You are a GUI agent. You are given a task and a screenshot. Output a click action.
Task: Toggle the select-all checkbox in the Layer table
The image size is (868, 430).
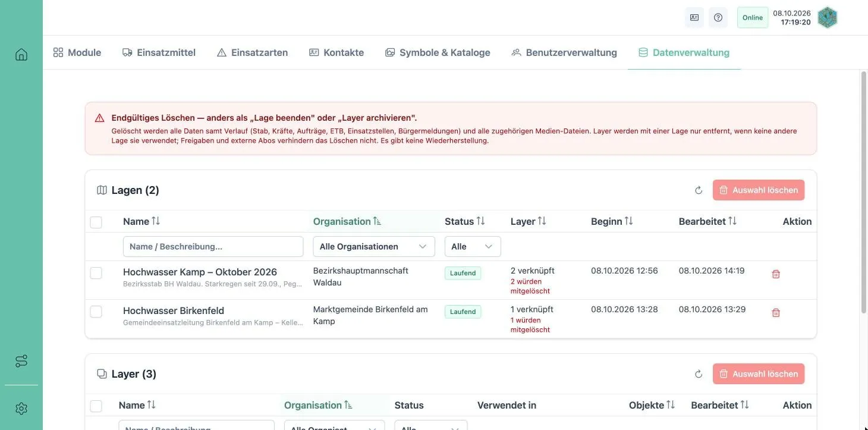point(96,406)
